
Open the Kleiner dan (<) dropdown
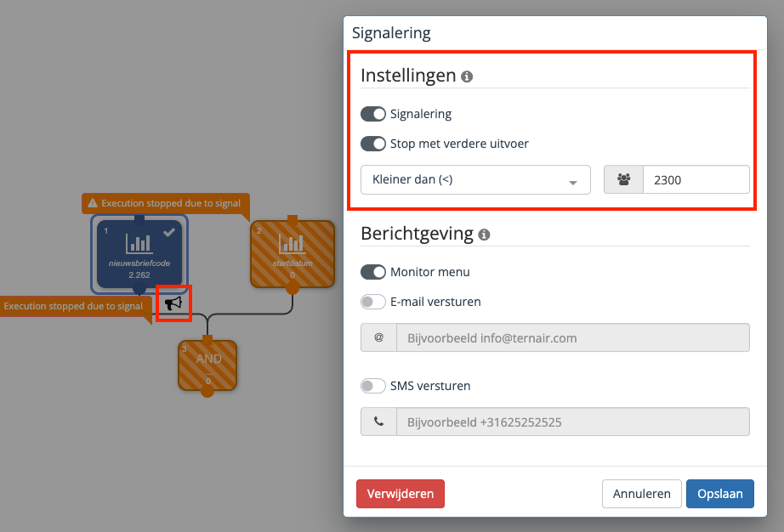[x=475, y=180]
